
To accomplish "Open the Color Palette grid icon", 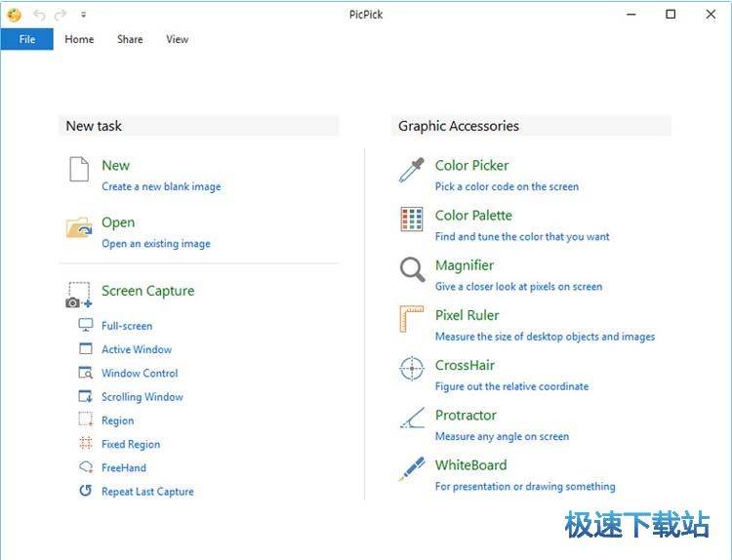I will [412, 220].
